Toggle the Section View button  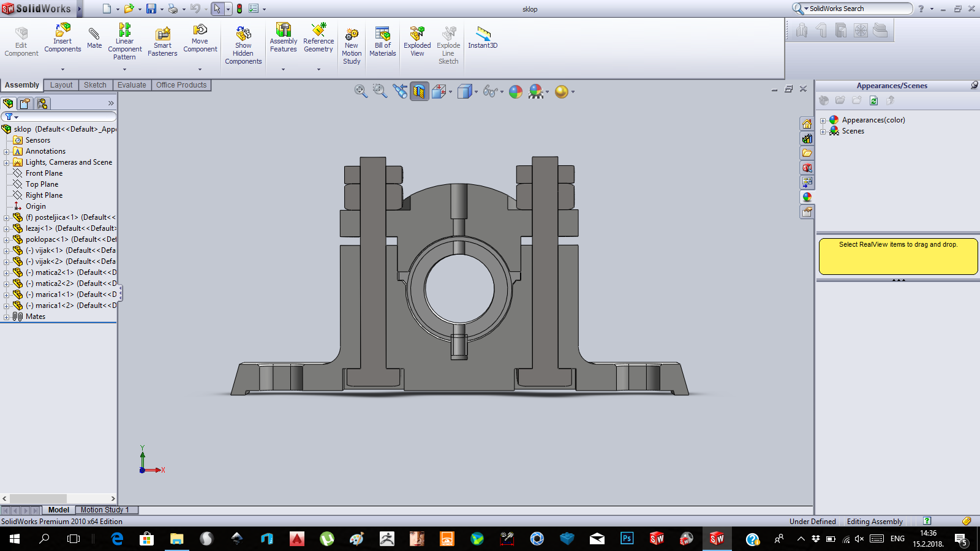click(419, 91)
